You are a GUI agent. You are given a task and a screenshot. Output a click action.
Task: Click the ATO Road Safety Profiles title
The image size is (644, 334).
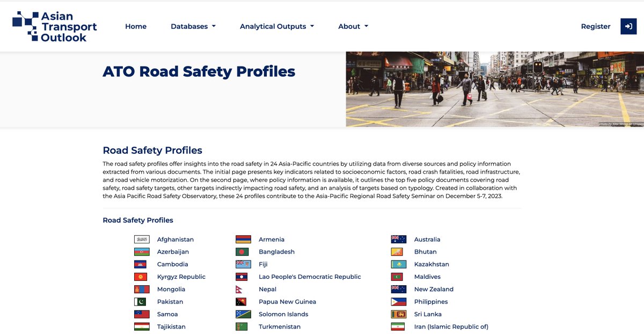coord(199,71)
